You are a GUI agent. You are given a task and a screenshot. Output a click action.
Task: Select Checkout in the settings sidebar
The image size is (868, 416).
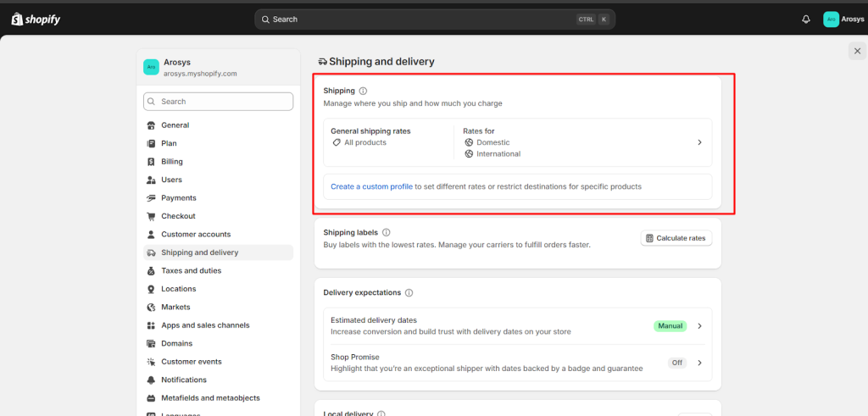[178, 216]
